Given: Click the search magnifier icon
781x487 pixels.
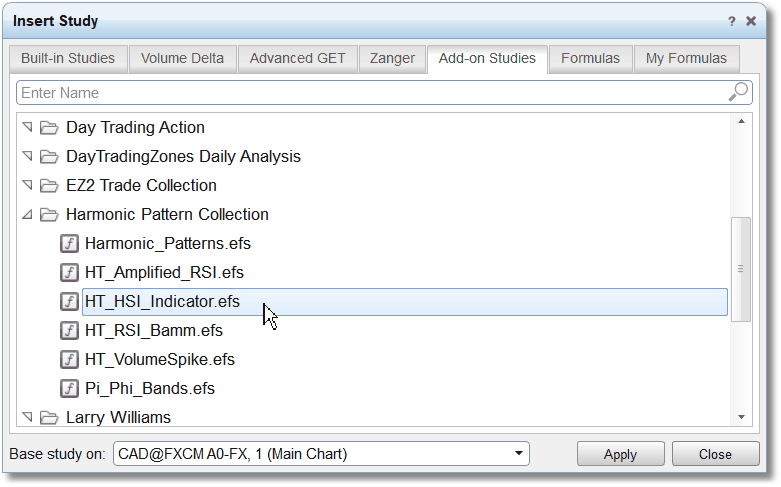Looking at the screenshot, I should pyautogui.click(x=738, y=92).
